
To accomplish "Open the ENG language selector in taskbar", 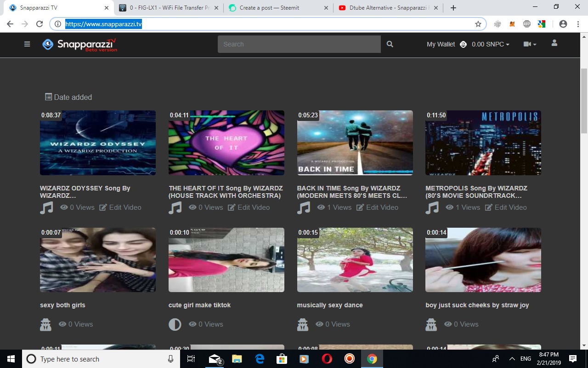I will [525, 359].
